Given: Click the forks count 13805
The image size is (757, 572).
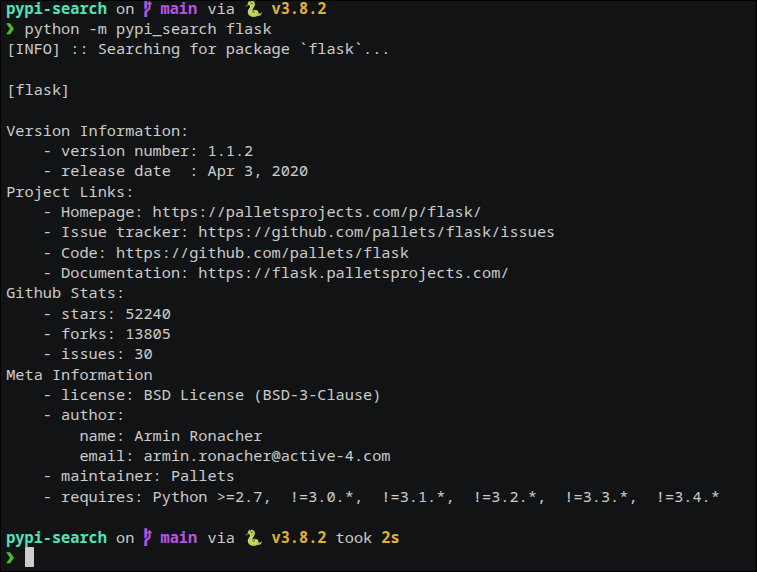Looking at the screenshot, I should tap(148, 334).
